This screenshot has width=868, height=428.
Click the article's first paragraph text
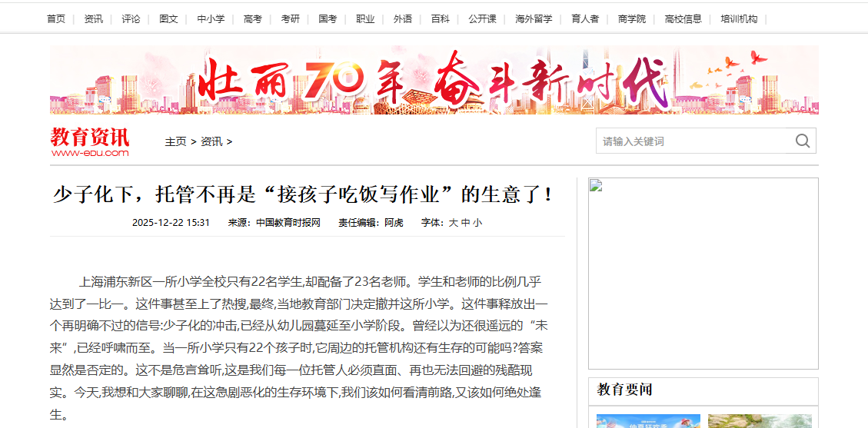299,348
